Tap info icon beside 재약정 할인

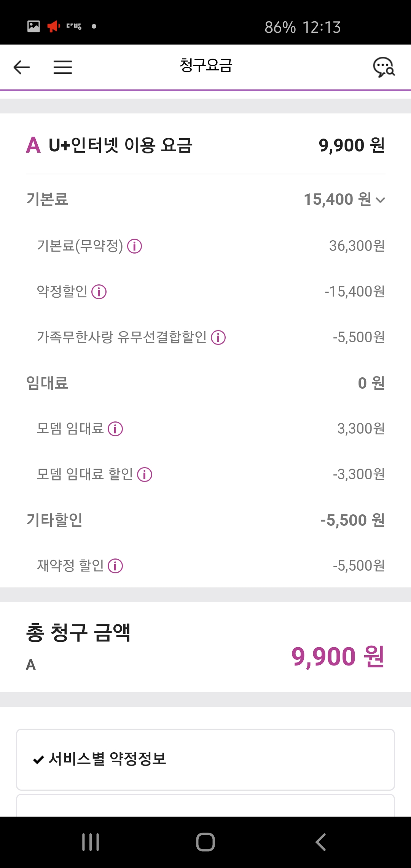(x=115, y=566)
